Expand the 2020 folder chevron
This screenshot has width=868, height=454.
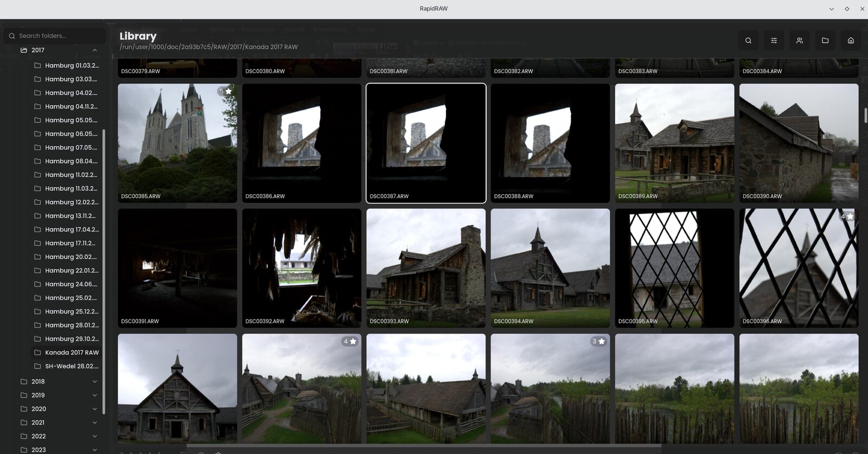95,409
